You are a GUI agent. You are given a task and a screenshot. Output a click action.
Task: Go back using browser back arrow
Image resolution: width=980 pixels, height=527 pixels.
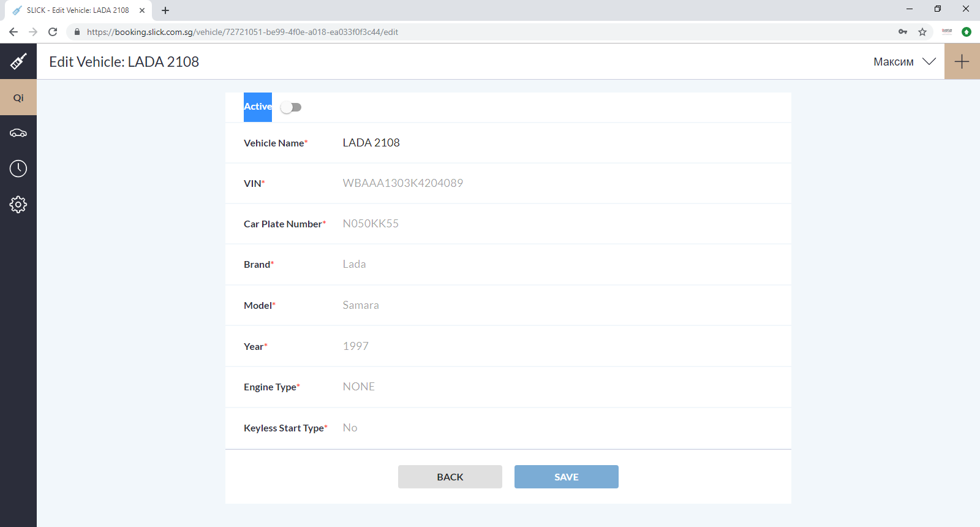[13, 32]
